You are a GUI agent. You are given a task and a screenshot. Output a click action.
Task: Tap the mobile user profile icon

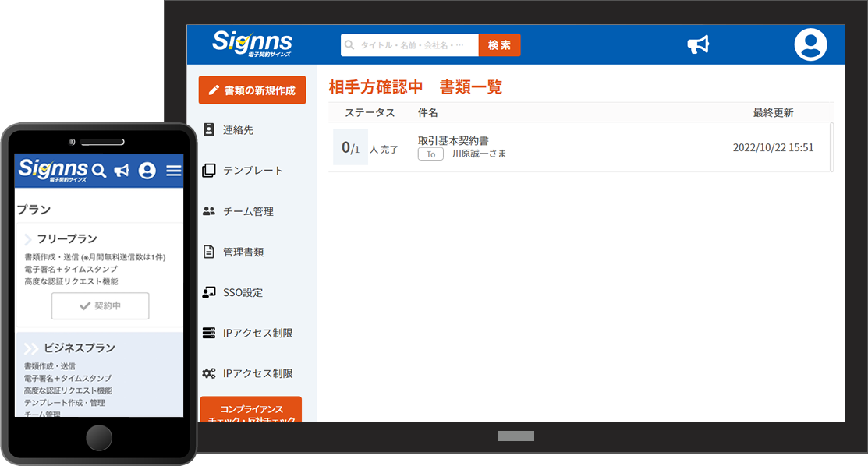pyautogui.click(x=147, y=171)
